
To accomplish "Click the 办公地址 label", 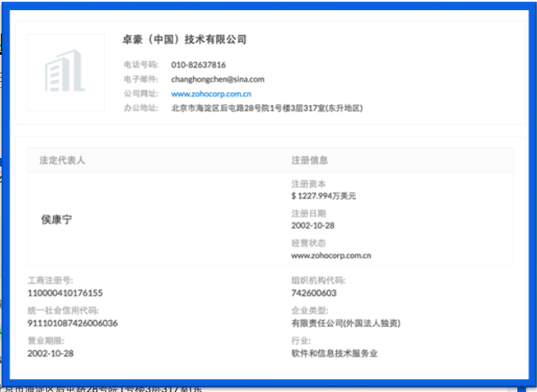I will coord(141,108).
